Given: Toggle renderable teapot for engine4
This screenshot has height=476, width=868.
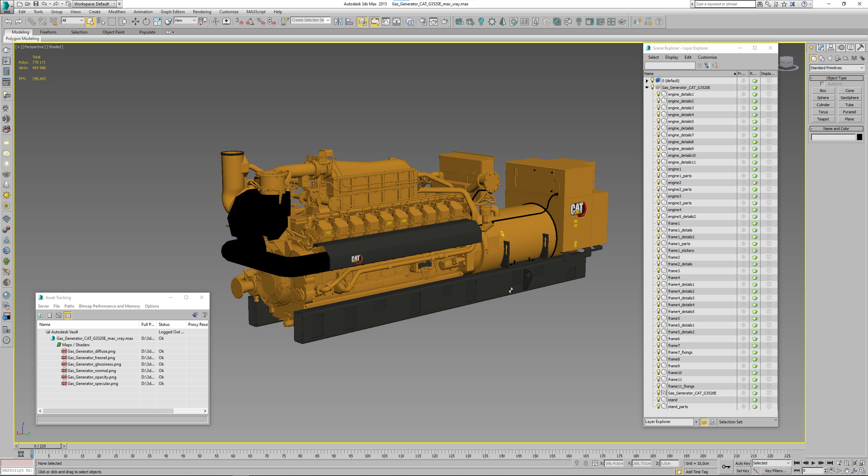Looking at the screenshot, I should 755,210.
